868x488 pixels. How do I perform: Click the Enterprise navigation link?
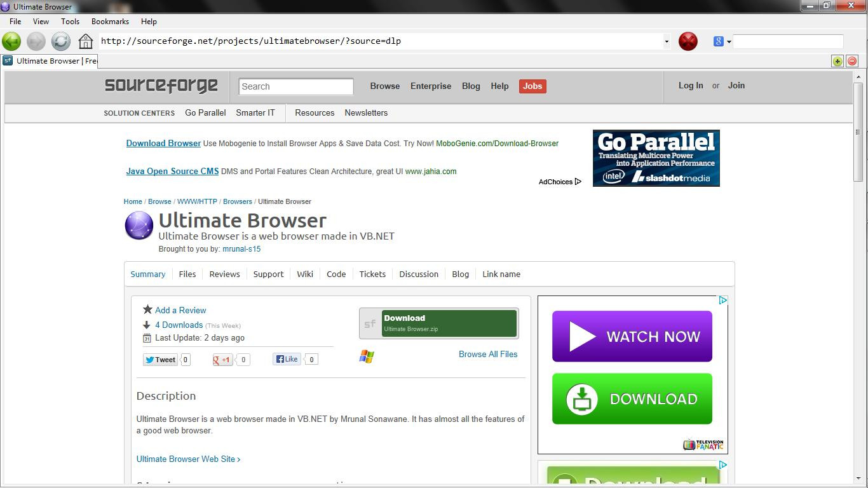(x=431, y=86)
